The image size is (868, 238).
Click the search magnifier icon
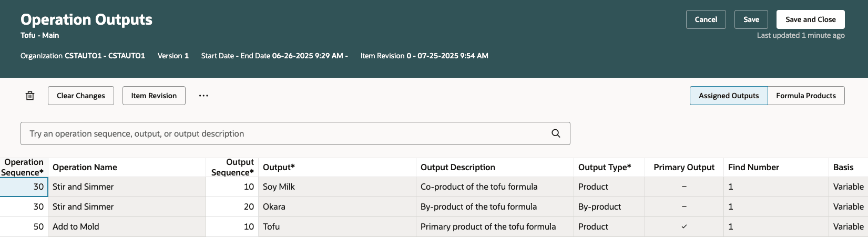click(556, 133)
